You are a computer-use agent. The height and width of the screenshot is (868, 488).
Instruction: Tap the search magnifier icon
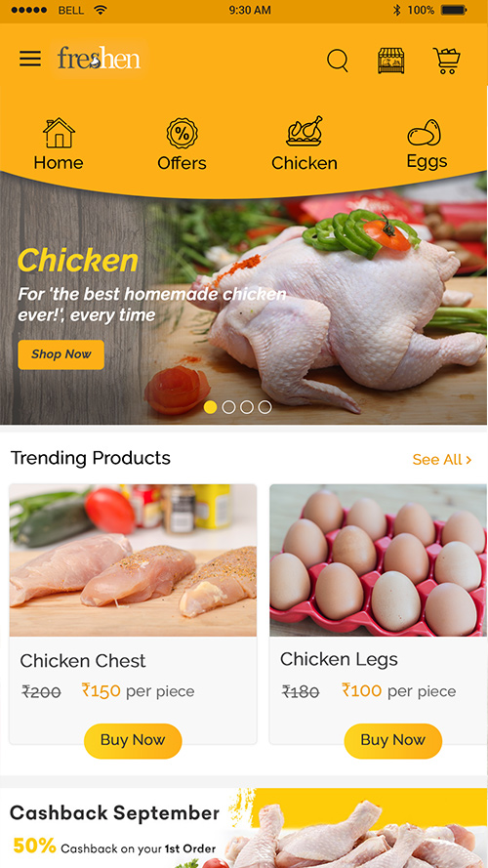point(338,61)
